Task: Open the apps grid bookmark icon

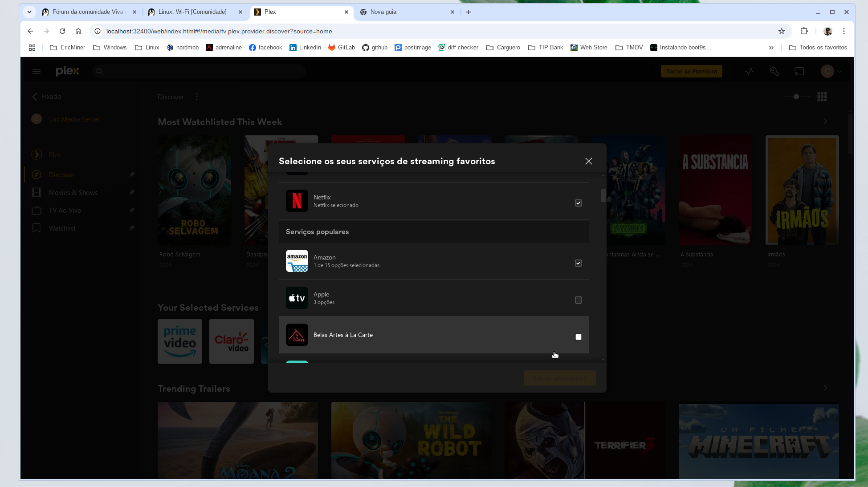Action: click(x=32, y=48)
